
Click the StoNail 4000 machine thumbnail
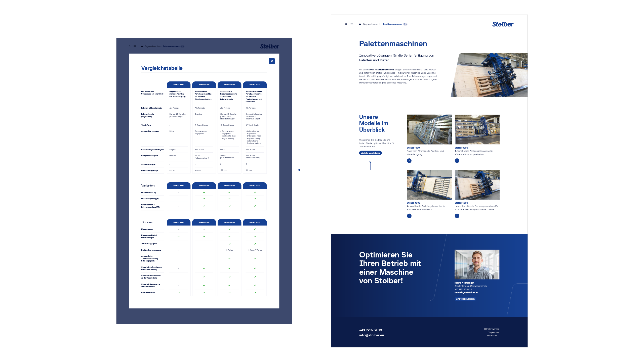tap(429, 185)
